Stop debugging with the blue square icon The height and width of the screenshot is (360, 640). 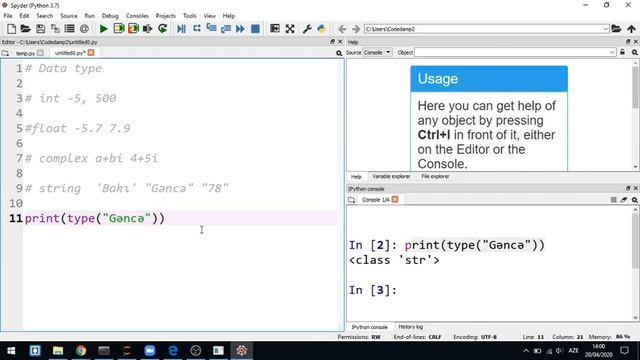coord(255,29)
